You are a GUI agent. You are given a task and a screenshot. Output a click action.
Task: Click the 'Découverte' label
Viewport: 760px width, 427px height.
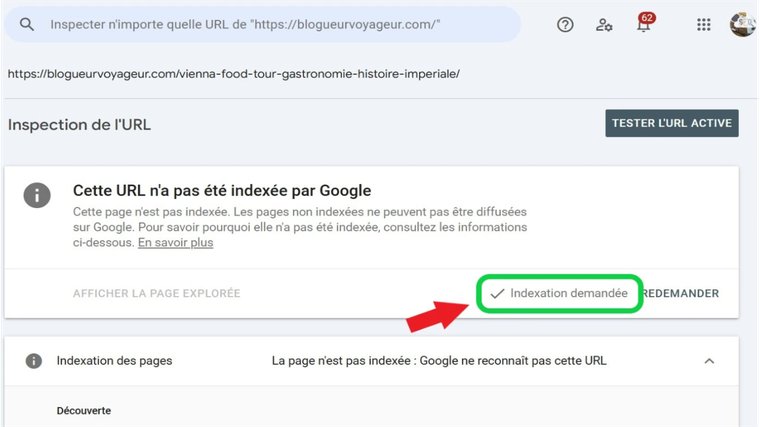point(84,411)
